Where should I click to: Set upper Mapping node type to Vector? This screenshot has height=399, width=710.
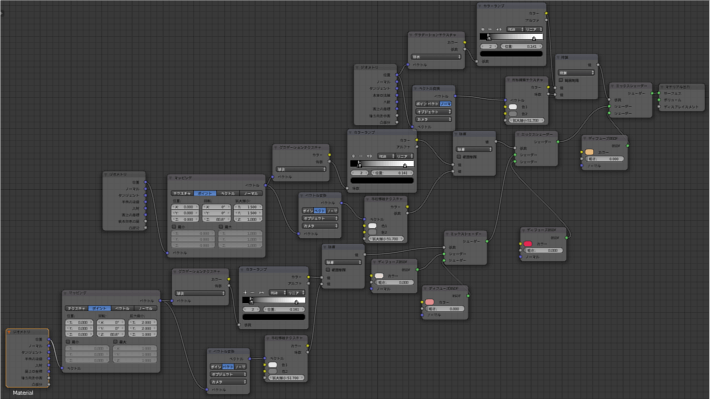[227, 193]
